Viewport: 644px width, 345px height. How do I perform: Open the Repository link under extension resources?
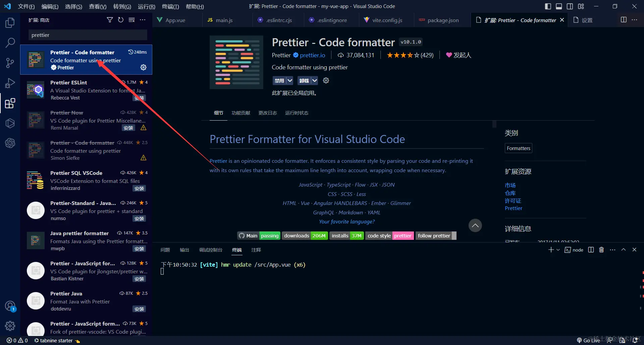[510, 193]
